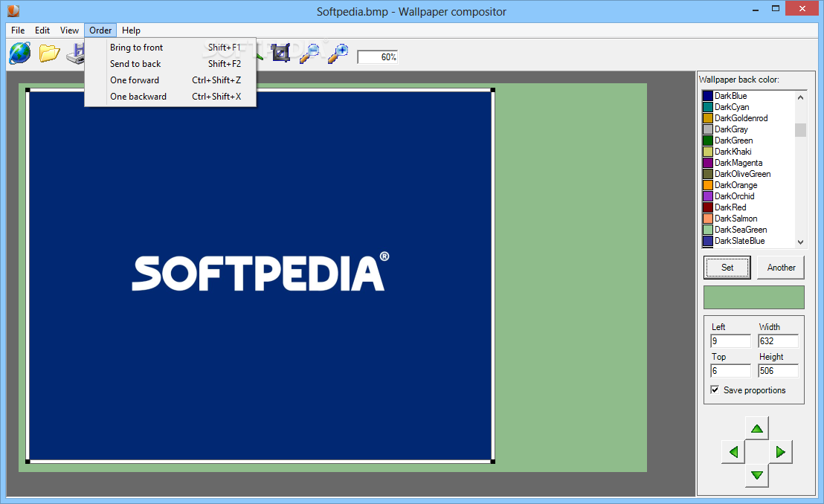Click the Top position field

[x=730, y=370]
